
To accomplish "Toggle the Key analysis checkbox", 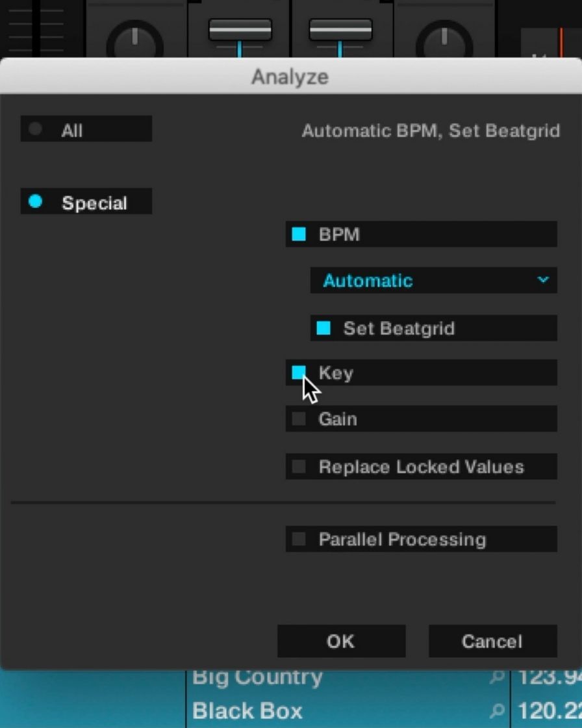I will [x=299, y=372].
